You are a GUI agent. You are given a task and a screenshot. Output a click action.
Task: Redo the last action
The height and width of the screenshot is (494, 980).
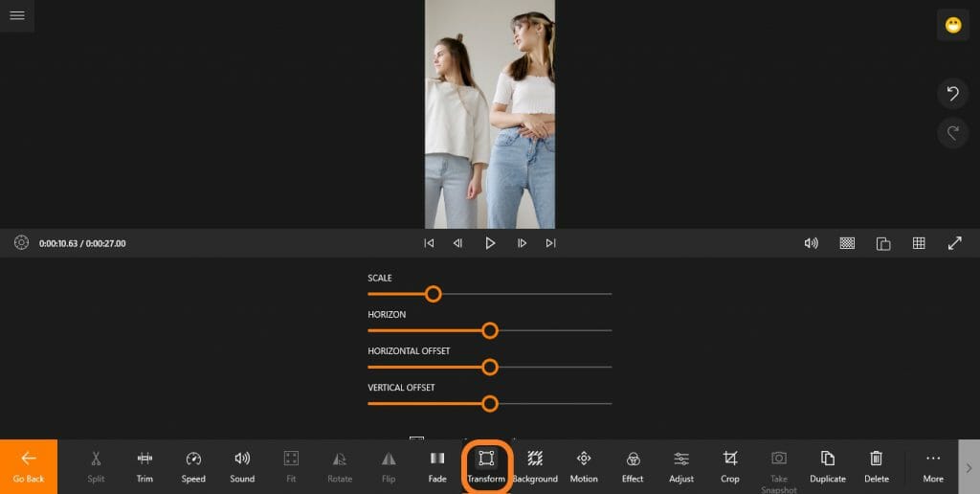coord(952,132)
